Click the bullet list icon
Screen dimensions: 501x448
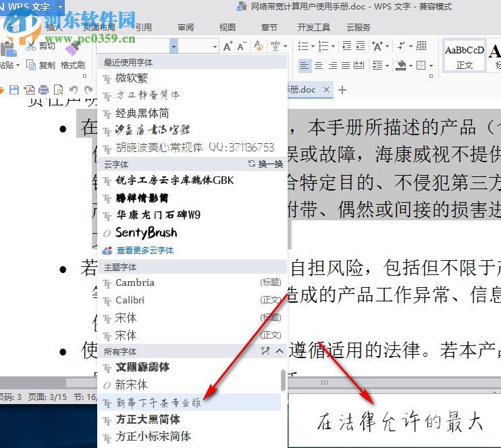(x=303, y=47)
